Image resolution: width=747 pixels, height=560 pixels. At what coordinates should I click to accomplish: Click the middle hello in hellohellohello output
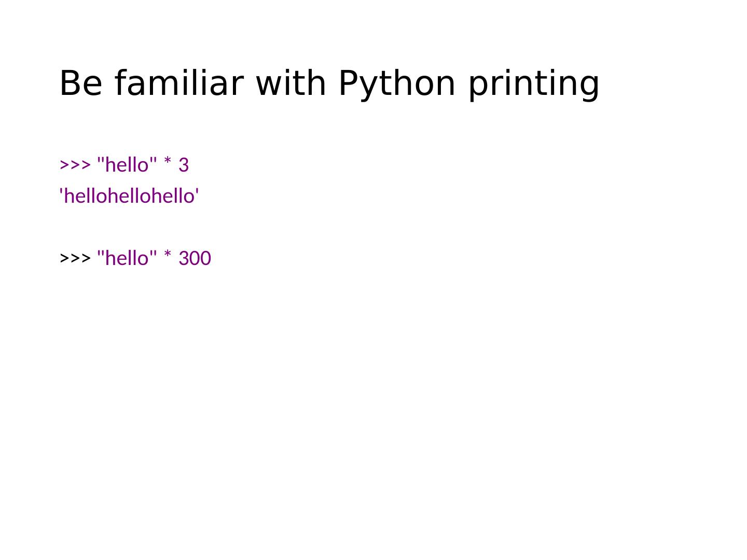pyautogui.click(x=130, y=197)
